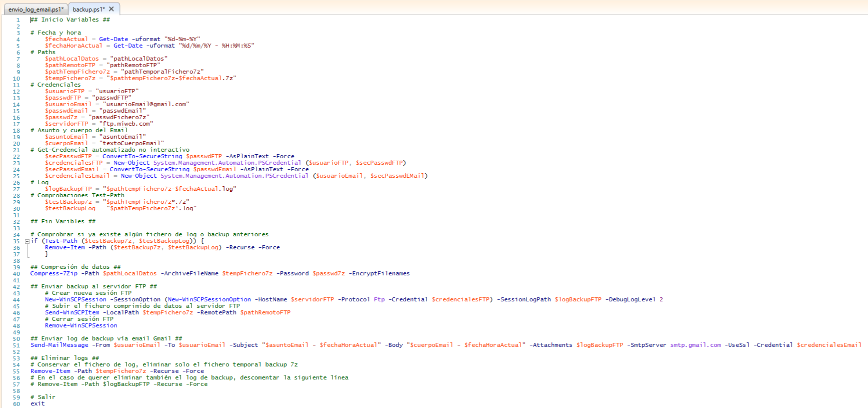Click $testBackupLog declaration on line 30
868x408 pixels.
70,209
